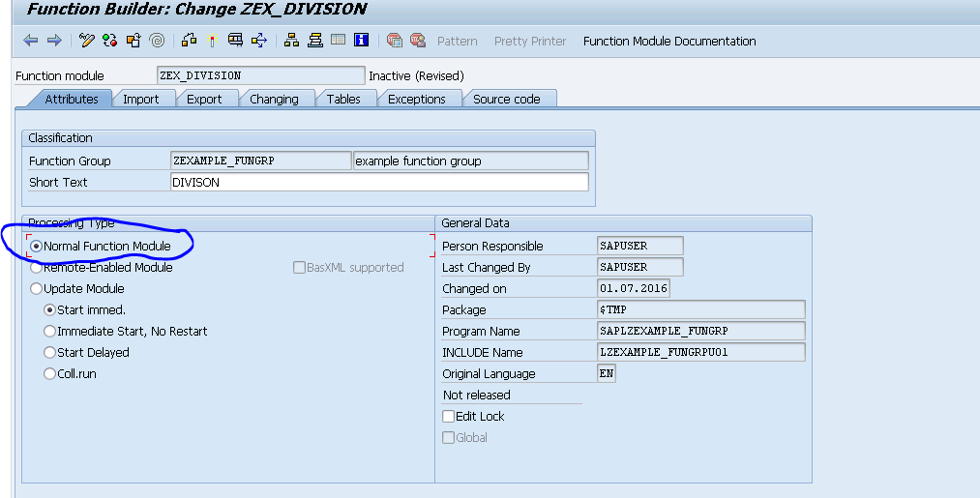Viewport: 980px width, 498px height.
Task: Click the Set/Delete breakpoint stop icon
Action: (394, 41)
